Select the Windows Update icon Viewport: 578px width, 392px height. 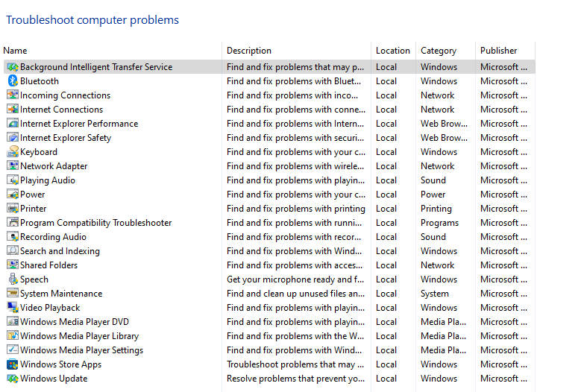(x=13, y=379)
